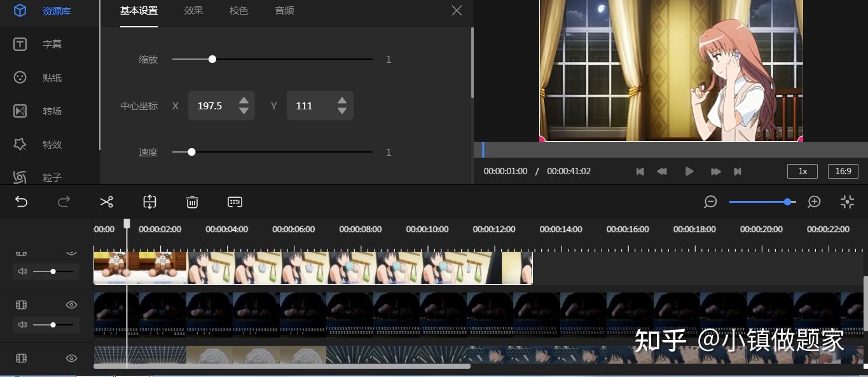
Task: Click the film icon of the dark-clip middle track
Action: coord(22,305)
